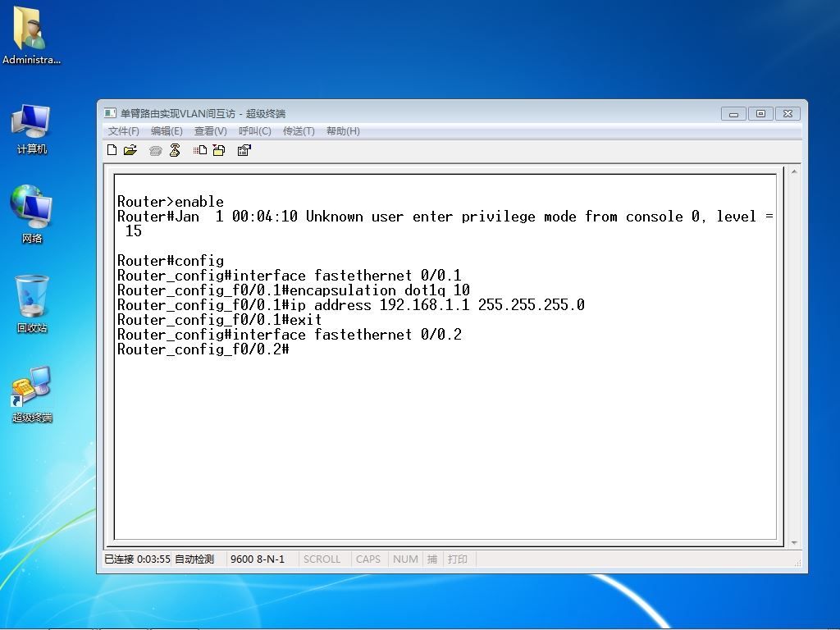Click the 捕 capture status entry
Viewport: 840px width, 630px height.
432,559
